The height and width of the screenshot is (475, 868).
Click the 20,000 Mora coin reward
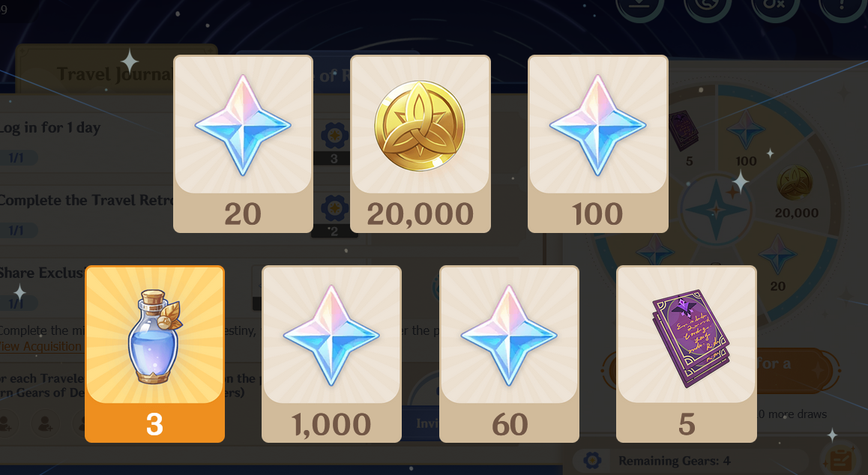click(x=421, y=144)
